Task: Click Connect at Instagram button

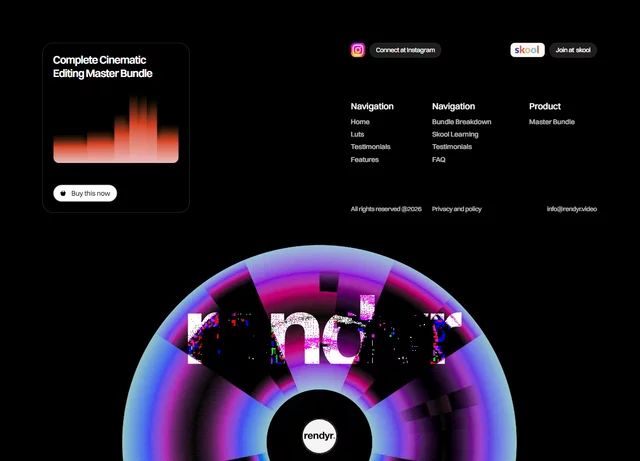Action: click(405, 50)
